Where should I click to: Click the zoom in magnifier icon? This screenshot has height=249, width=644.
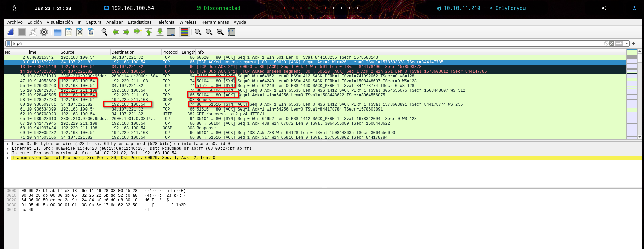tap(198, 32)
